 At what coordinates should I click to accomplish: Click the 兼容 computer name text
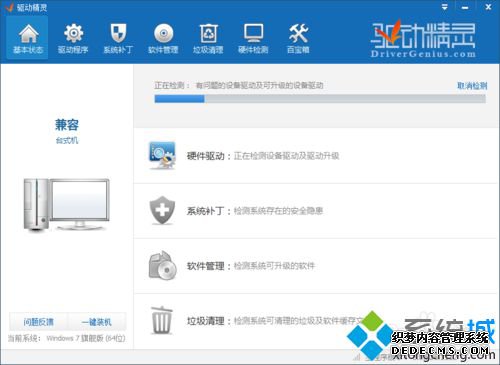(67, 125)
